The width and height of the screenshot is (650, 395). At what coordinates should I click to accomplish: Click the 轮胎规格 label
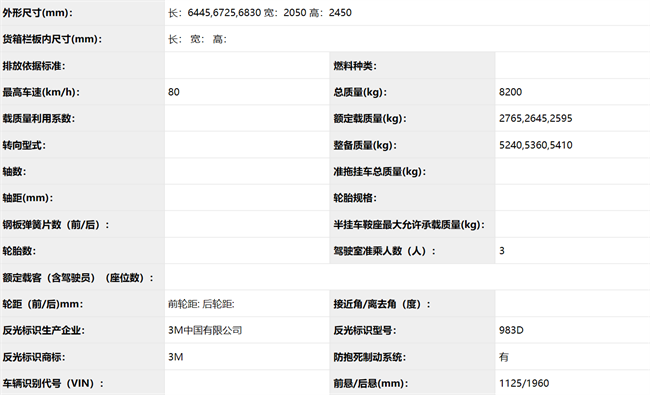(x=355, y=198)
